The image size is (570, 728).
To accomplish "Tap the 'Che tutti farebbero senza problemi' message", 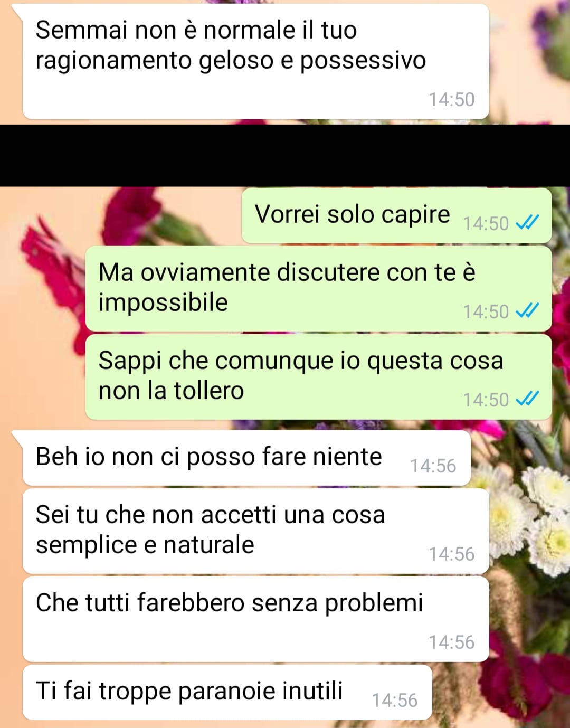I will (256, 619).
